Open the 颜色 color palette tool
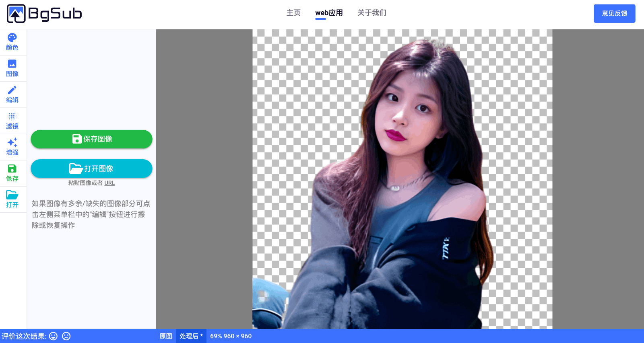The height and width of the screenshot is (343, 644). click(x=12, y=42)
